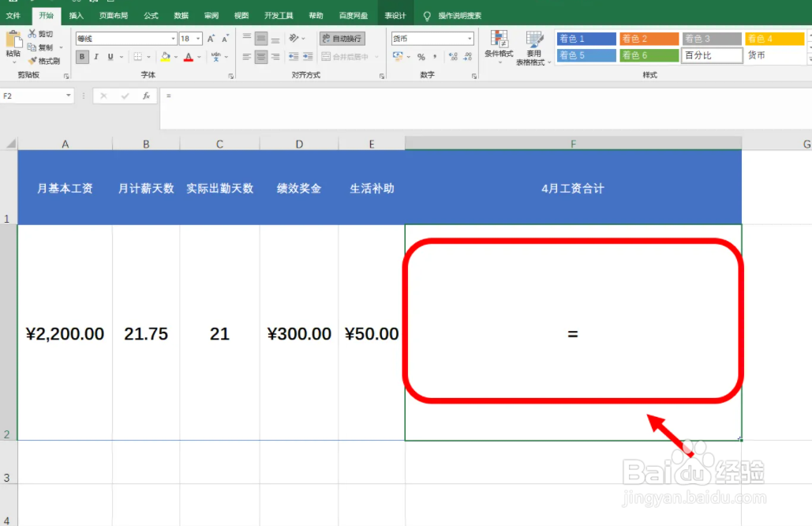Open the fill color tool
The width and height of the screenshot is (812, 526).
click(165, 56)
